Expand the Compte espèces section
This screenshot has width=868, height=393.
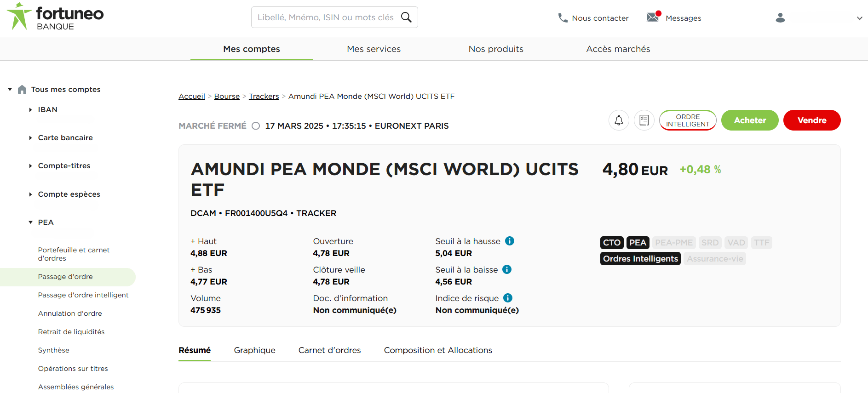pyautogui.click(x=30, y=194)
